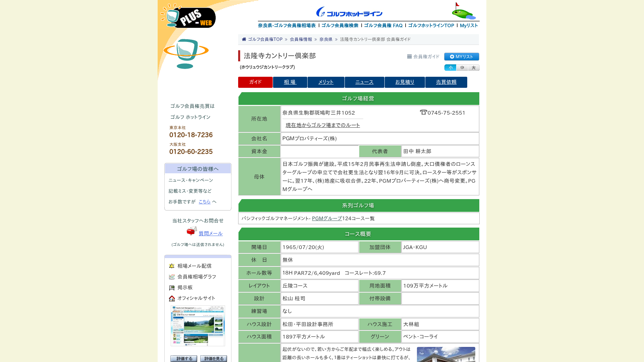Open the オフィシャルサイト house icon
Screen dimensions: 644x362
tap(172, 298)
